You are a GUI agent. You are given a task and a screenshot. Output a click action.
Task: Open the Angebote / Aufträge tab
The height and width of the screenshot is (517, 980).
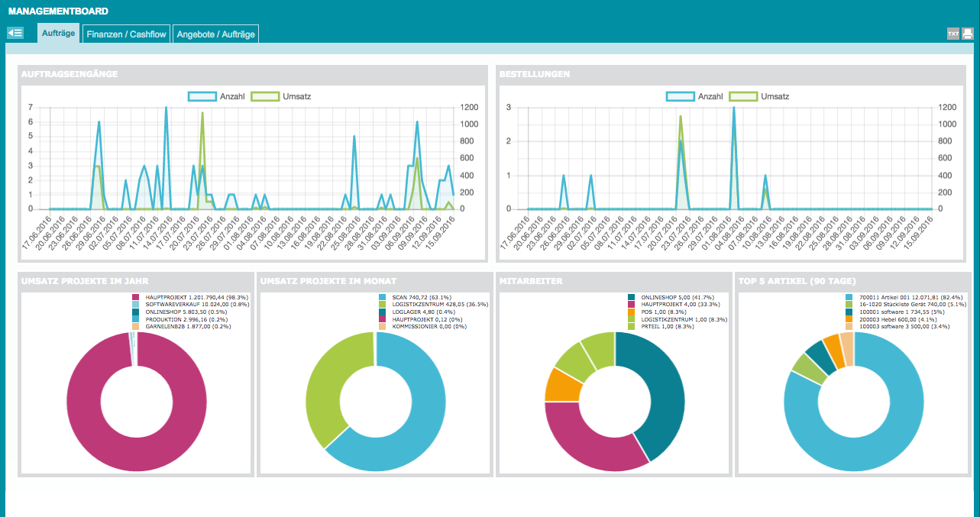(215, 34)
